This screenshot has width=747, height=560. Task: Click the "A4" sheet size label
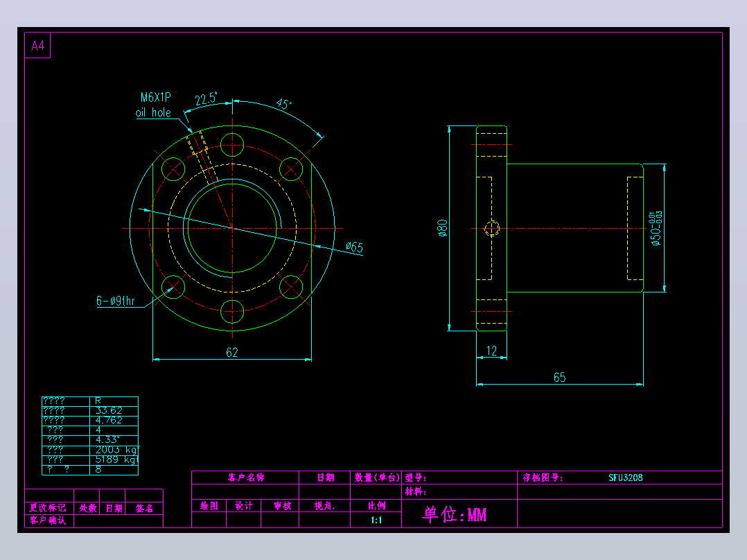(37, 46)
